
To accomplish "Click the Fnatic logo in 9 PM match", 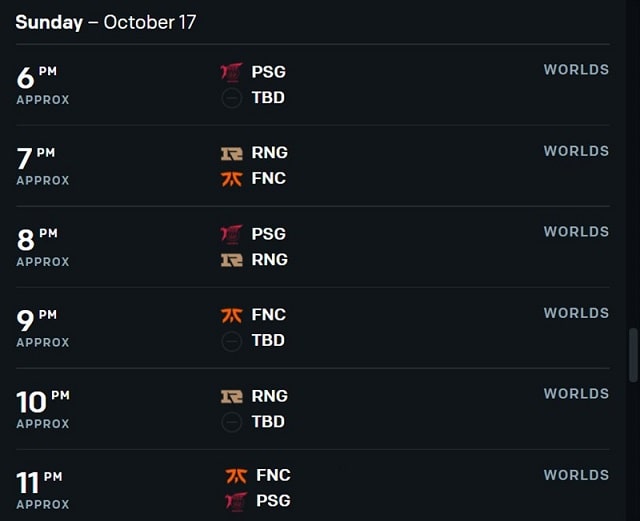I will (231, 315).
